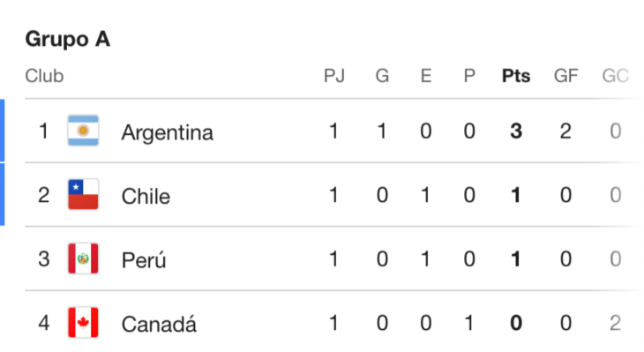Click the E draws column header

(426, 76)
